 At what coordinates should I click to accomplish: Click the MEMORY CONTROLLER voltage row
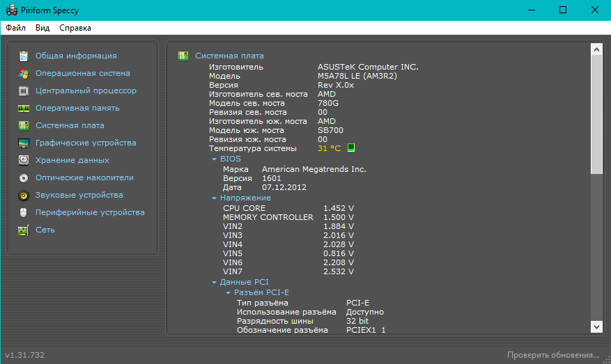(288, 217)
